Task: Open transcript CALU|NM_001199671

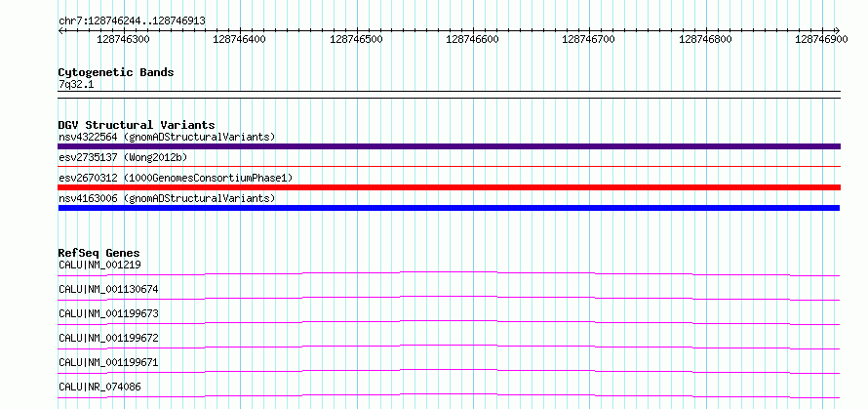Action: click(108, 362)
